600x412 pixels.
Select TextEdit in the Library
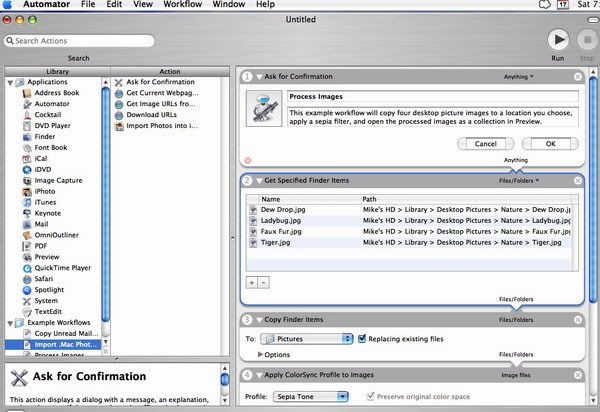point(48,312)
